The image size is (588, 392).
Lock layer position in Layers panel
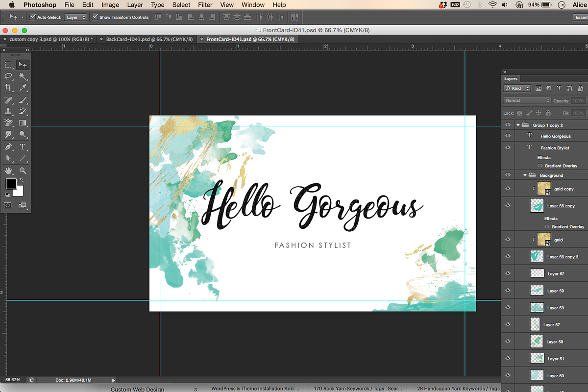539,113
